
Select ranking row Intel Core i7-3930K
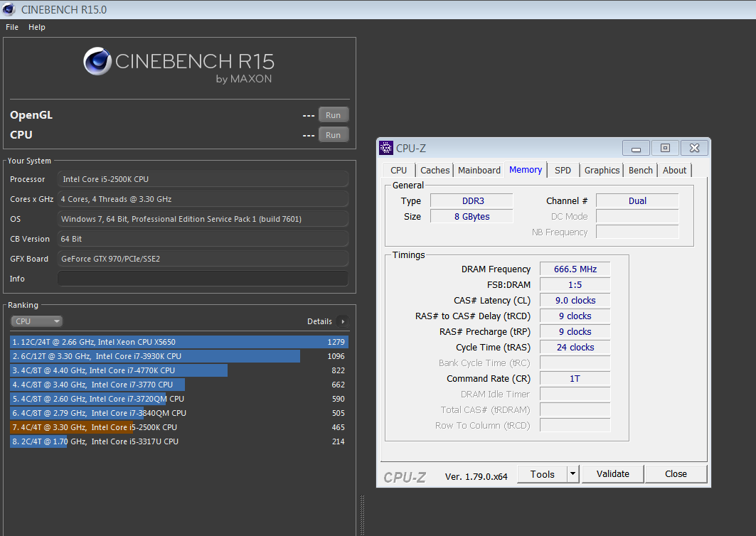pyautogui.click(x=179, y=356)
